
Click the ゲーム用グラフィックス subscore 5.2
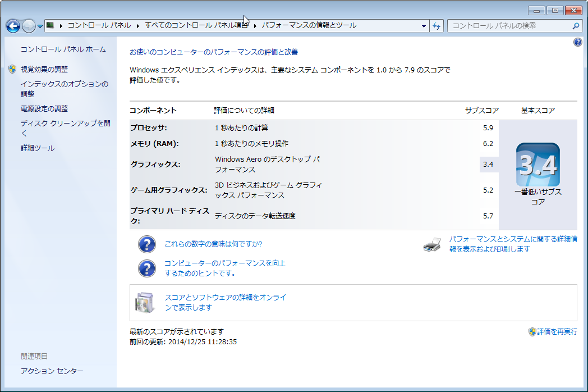[x=488, y=190]
